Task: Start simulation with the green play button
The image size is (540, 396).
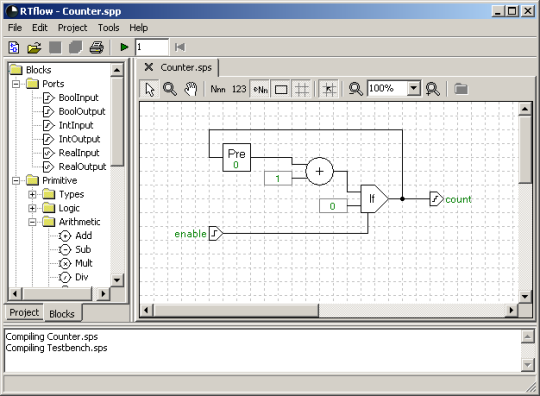Action: pos(124,47)
